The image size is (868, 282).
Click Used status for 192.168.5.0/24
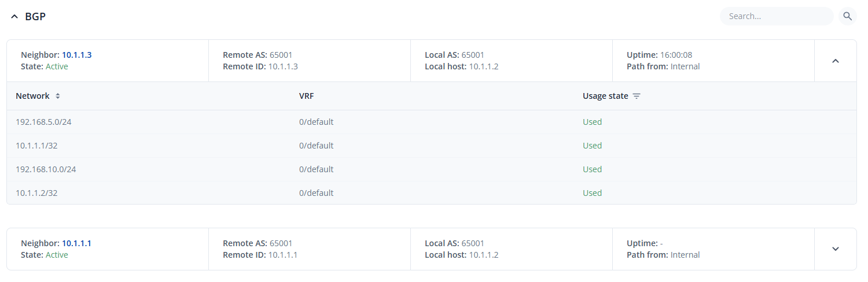(592, 122)
